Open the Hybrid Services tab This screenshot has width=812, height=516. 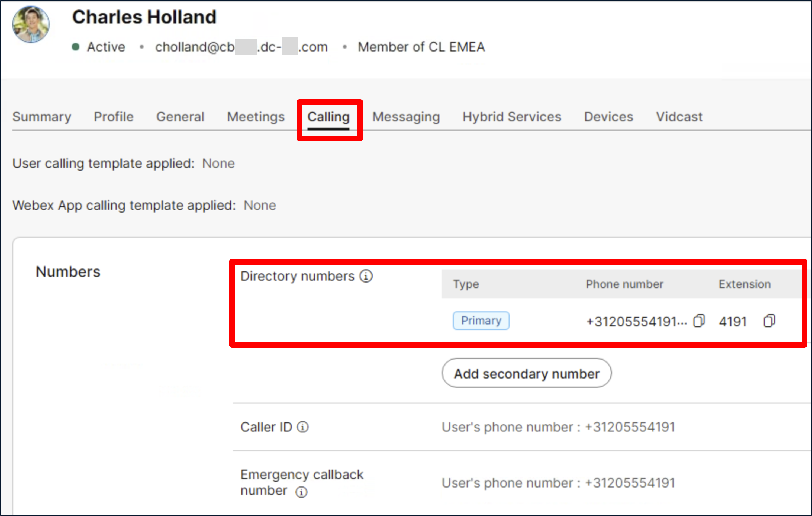(511, 117)
